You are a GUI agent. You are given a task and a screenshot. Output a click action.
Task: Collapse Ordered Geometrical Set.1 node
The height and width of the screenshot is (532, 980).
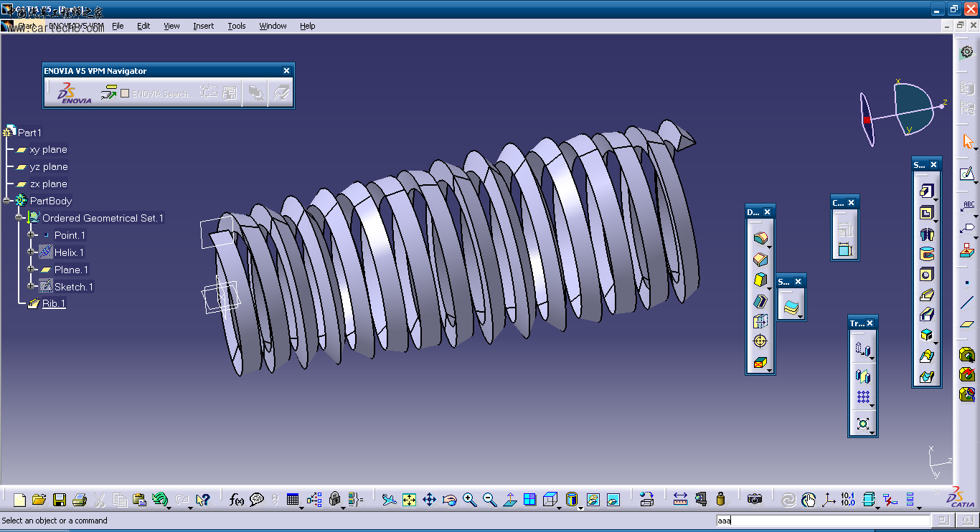point(20,218)
